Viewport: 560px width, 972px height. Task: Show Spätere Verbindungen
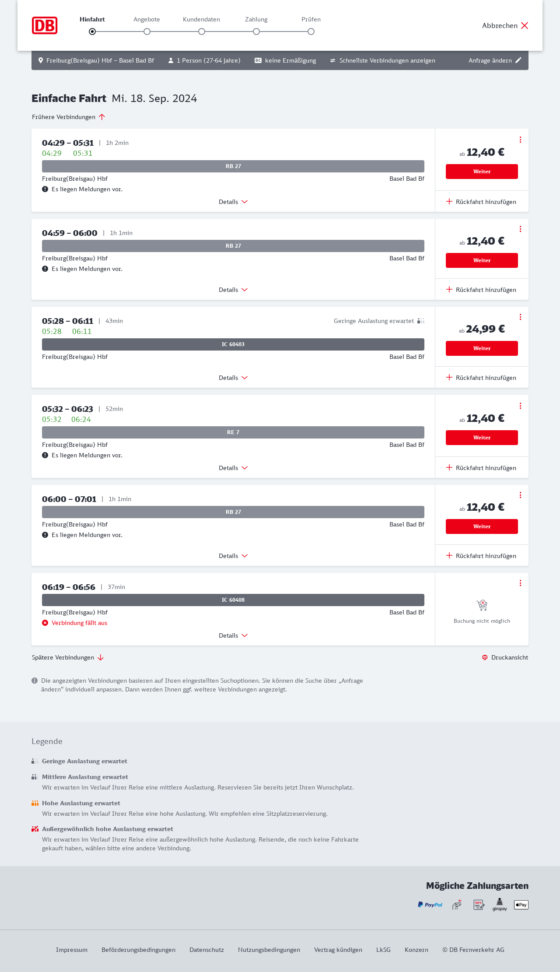tap(68, 657)
